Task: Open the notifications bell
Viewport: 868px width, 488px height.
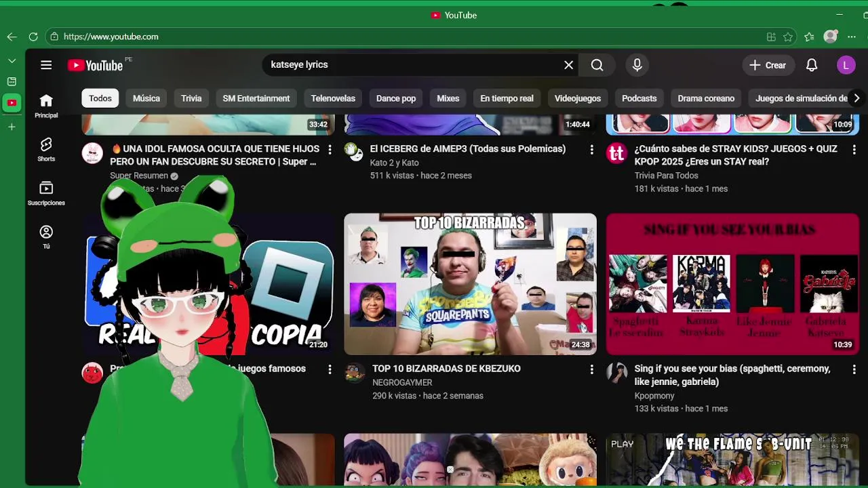Action: pyautogui.click(x=812, y=65)
